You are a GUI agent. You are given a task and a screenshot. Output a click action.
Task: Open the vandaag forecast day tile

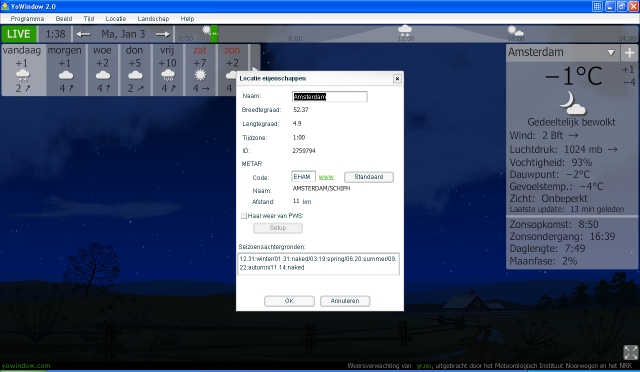(x=22, y=70)
